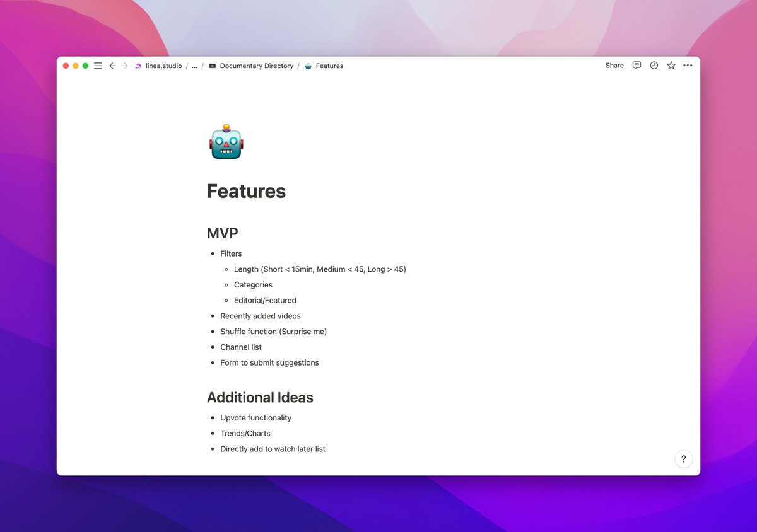757x532 pixels.
Task: Click the Shuffle function bullet item
Action: [x=273, y=332]
